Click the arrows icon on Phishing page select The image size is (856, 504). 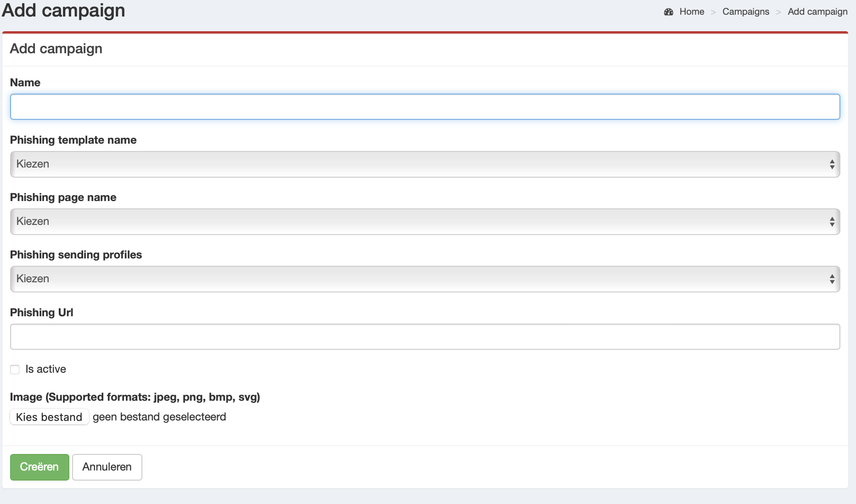[x=832, y=222]
